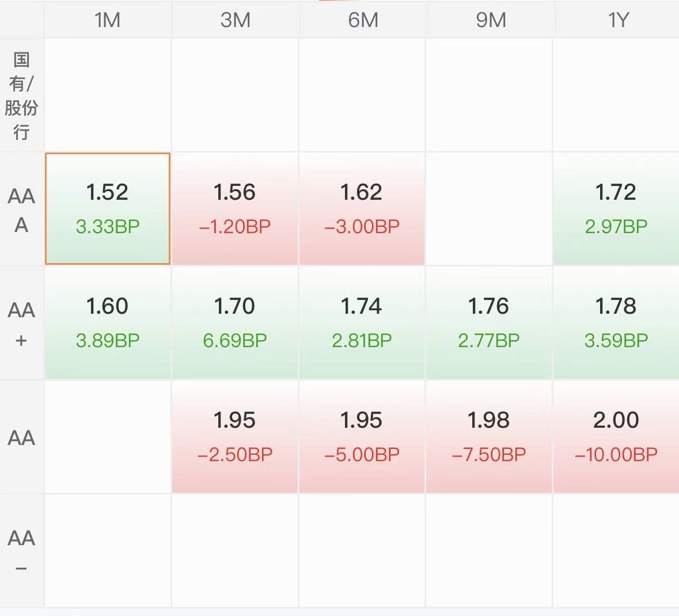Click the AA 1Y cell showing 2.00
Image resolution: width=679 pixels, height=616 pixels.
[x=616, y=436]
